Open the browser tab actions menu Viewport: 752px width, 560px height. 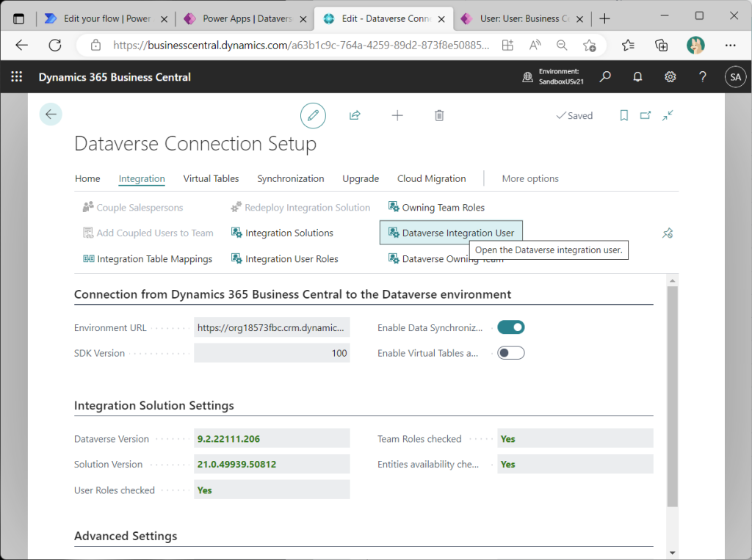click(18, 19)
